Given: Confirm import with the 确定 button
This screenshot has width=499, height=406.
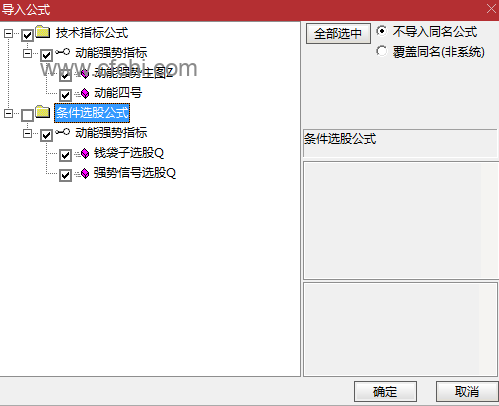Looking at the screenshot, I should tap(385, 391).
